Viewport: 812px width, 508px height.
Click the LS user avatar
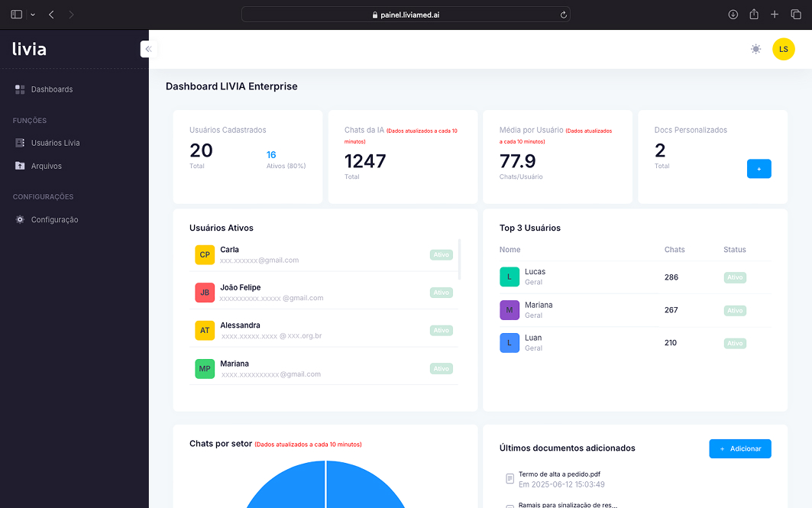[x=783, y=49]
